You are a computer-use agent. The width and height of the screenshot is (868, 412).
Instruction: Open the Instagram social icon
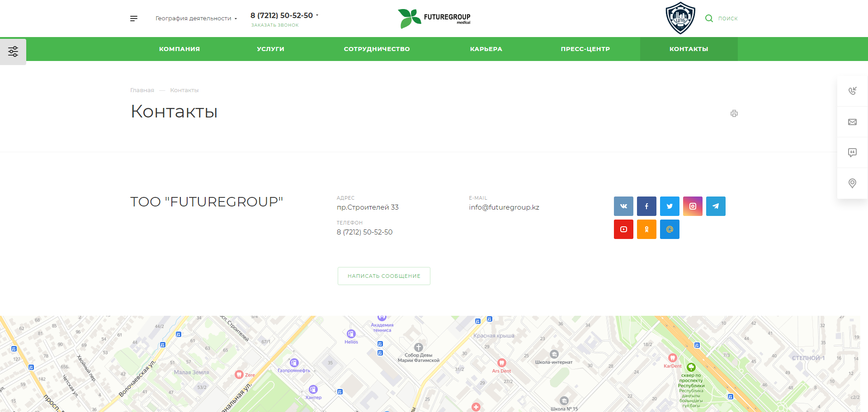693,206
